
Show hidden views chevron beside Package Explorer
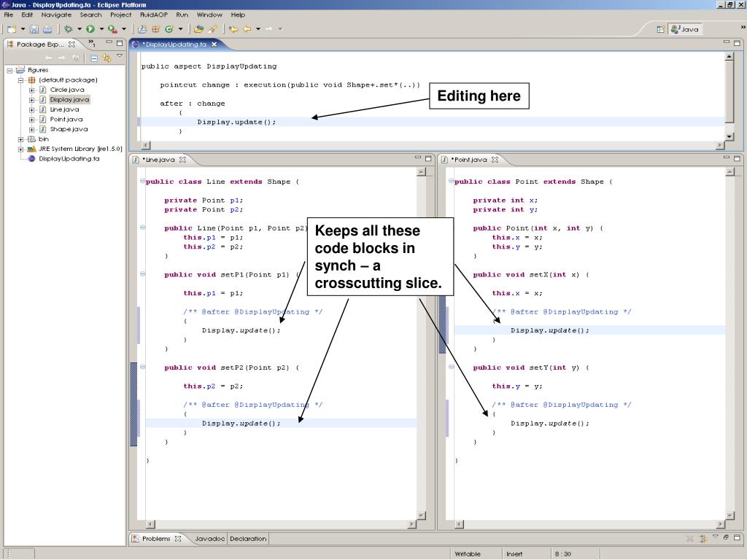(x=91, y=44)
